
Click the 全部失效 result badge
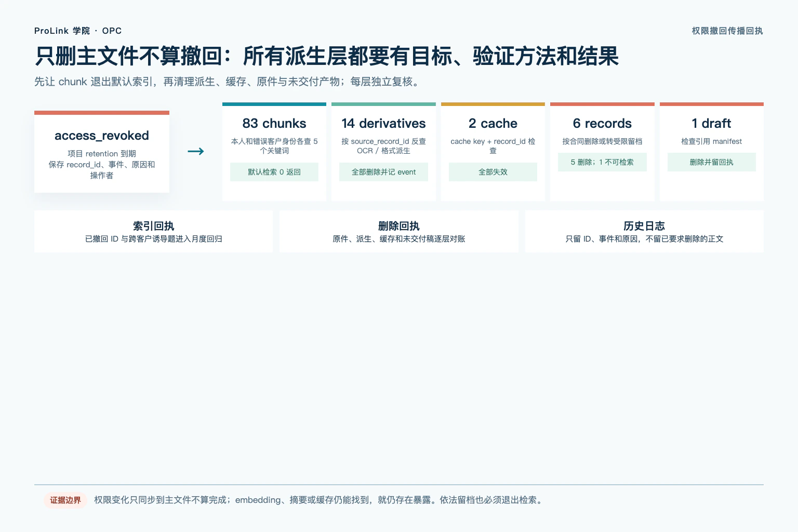point(493,172)
